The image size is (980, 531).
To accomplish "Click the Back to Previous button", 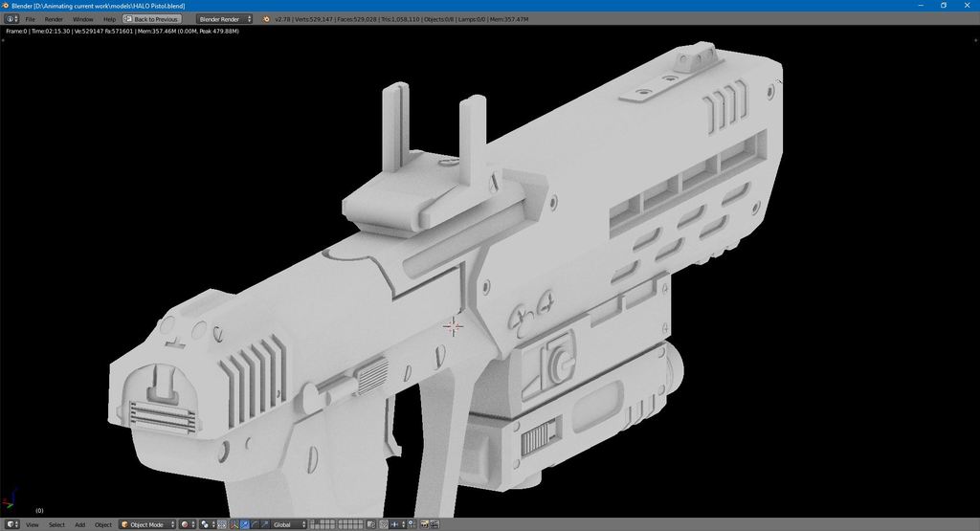I will (x=152, y=19).
